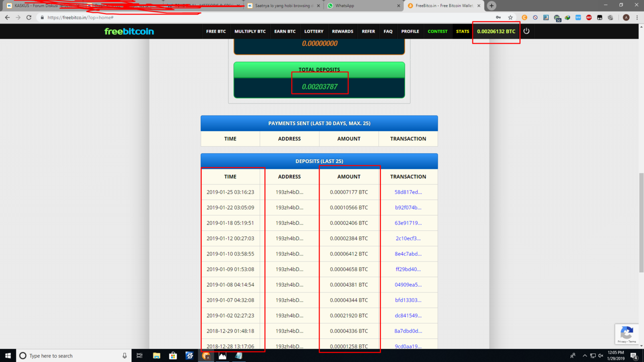Image resolution: width=644 pixels, height=362 pixels.
Task: Open the Windows Start menu
Action: click(x=8, y=355)
